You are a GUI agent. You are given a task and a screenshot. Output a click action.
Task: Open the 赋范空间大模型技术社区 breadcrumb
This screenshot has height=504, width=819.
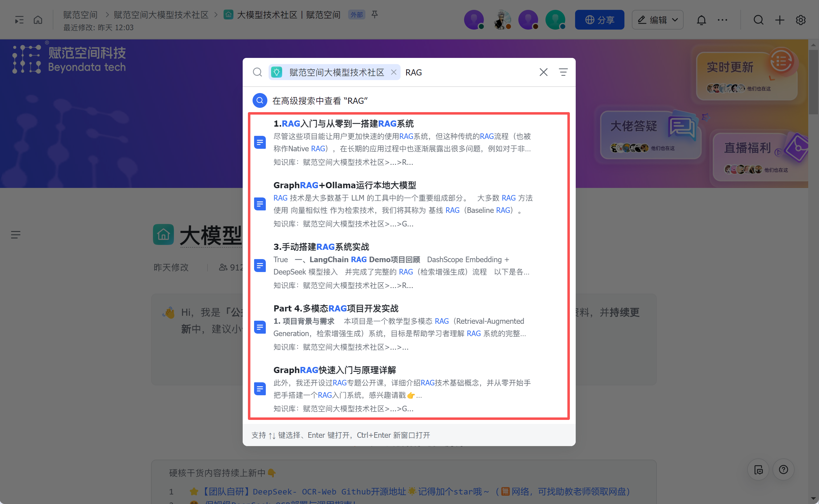point(161,15)
